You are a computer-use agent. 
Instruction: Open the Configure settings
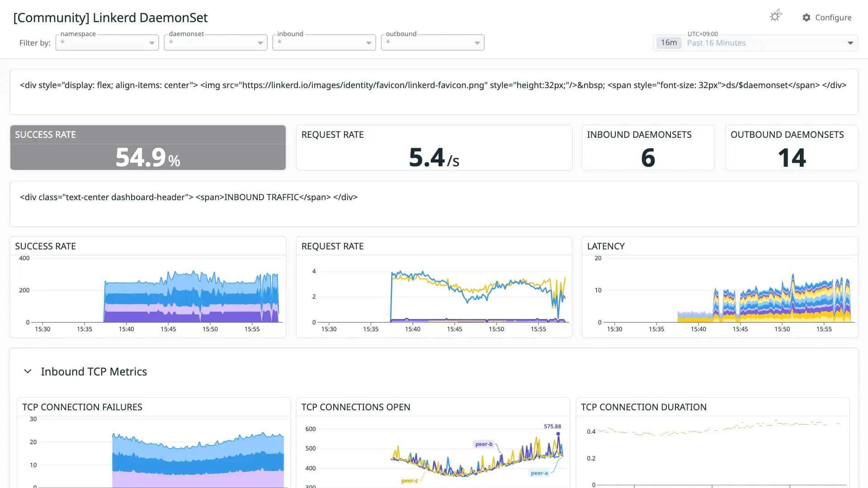coord(827,18)
